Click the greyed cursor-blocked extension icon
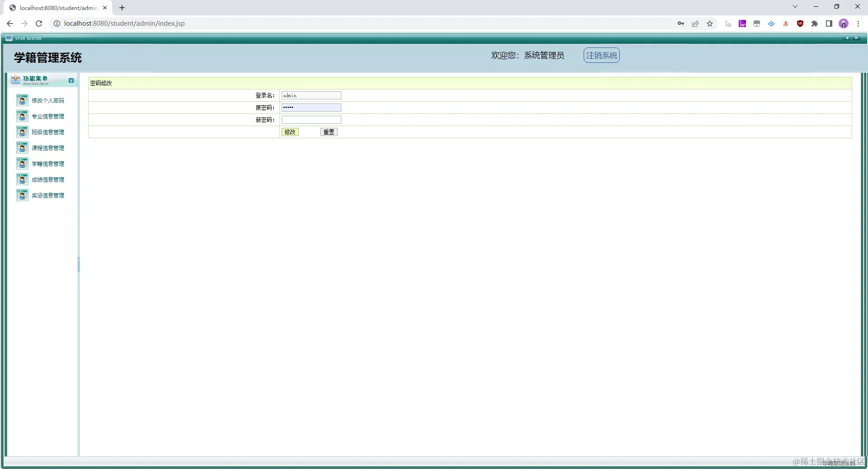This screenshot has width=868, height=469. 728,23
